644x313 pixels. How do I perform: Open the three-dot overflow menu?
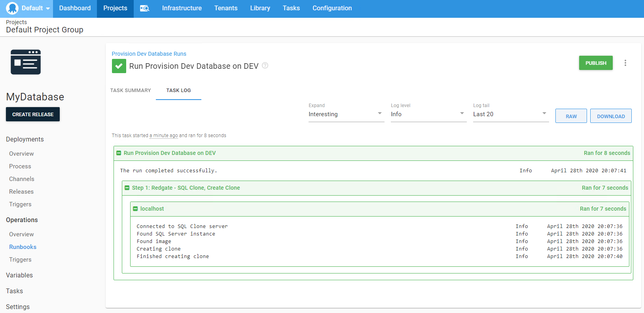click(625, 63)
